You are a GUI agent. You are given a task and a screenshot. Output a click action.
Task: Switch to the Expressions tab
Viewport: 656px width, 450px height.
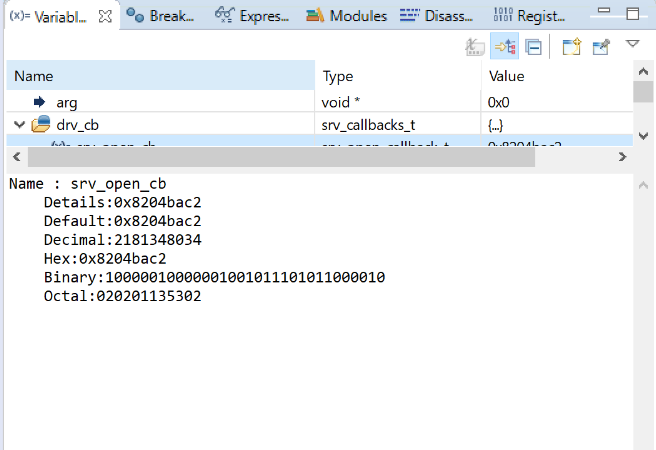tap(254, 16)
